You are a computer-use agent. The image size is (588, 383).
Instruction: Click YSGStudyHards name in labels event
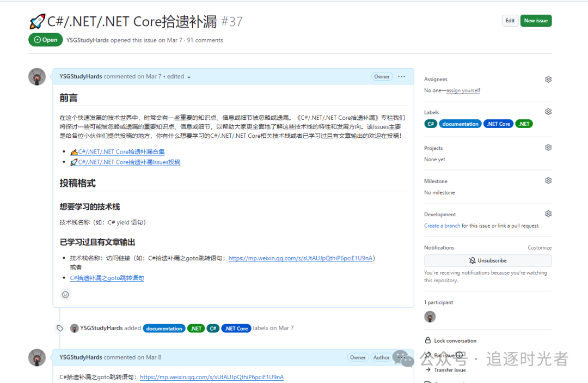tap(101, 328)
